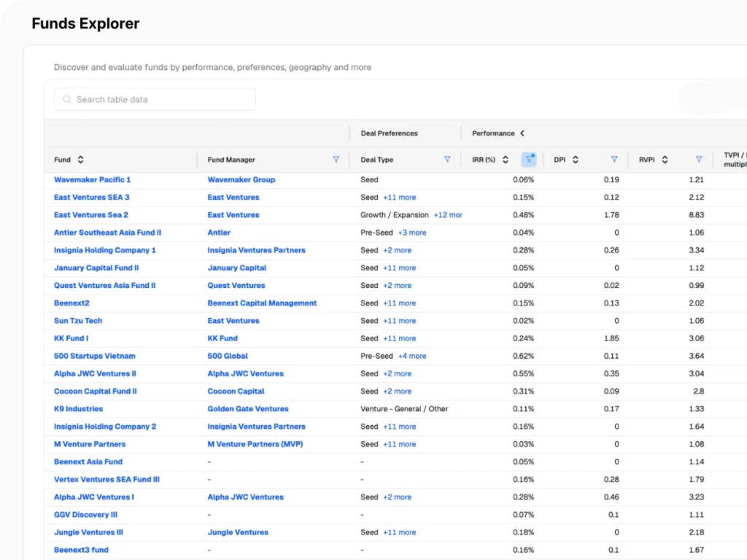Screen dimensions: 747x560
Task: Select RVPI value 8.83
Action: [x=696, y=215]
